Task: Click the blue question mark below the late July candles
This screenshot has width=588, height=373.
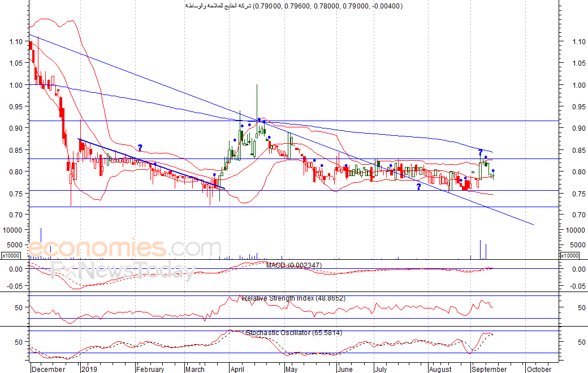Action: click(x=418, y=187)
